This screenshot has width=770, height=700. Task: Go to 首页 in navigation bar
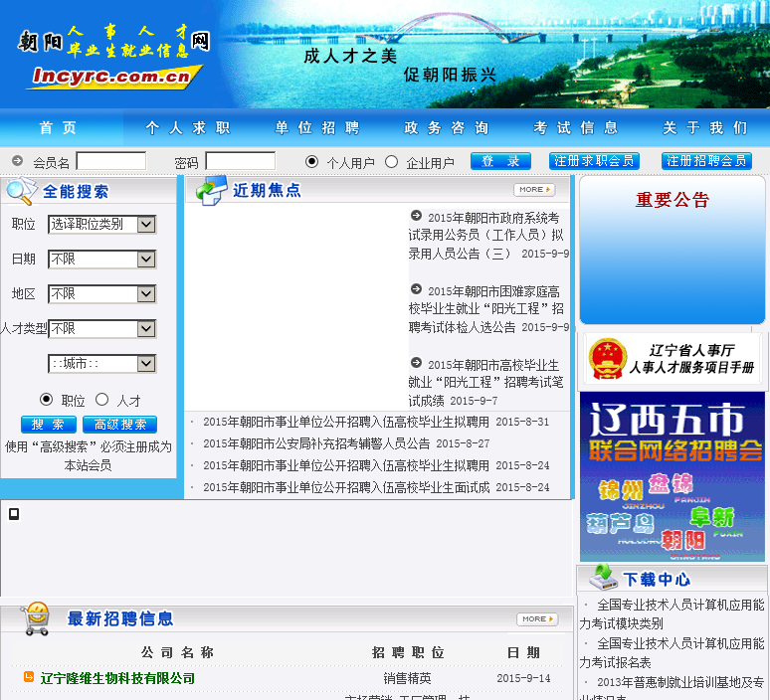pyautogui.click(x=59, y=127)
